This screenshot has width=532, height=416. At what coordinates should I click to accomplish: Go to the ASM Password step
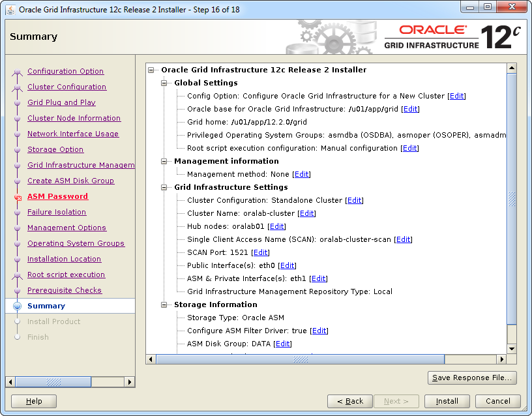[x=57, y=196]
